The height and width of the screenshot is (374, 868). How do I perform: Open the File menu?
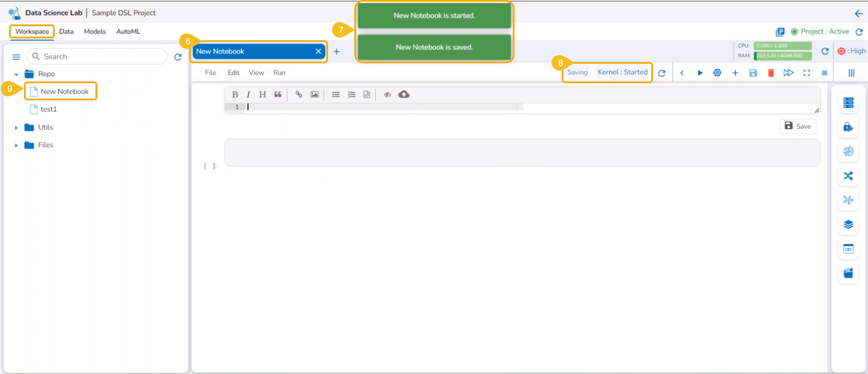pyautogui.click(x=210, y=72)
